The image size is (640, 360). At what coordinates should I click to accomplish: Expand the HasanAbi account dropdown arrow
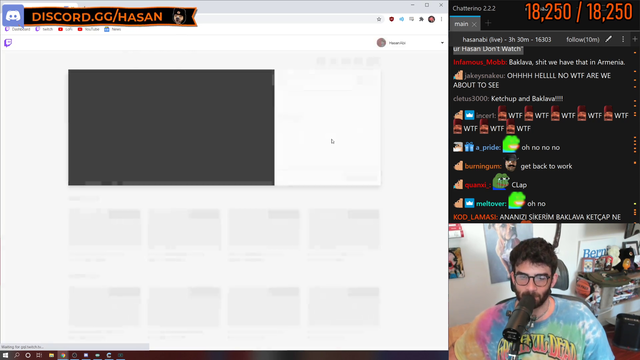[x=442, y=43]
